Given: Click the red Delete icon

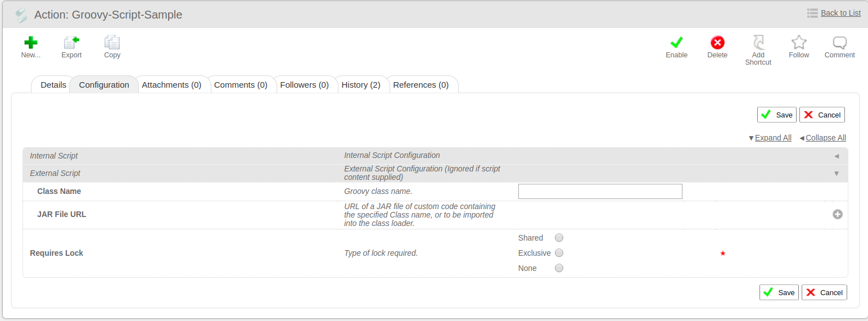Looking at the screenshot, I should [717, 43].
